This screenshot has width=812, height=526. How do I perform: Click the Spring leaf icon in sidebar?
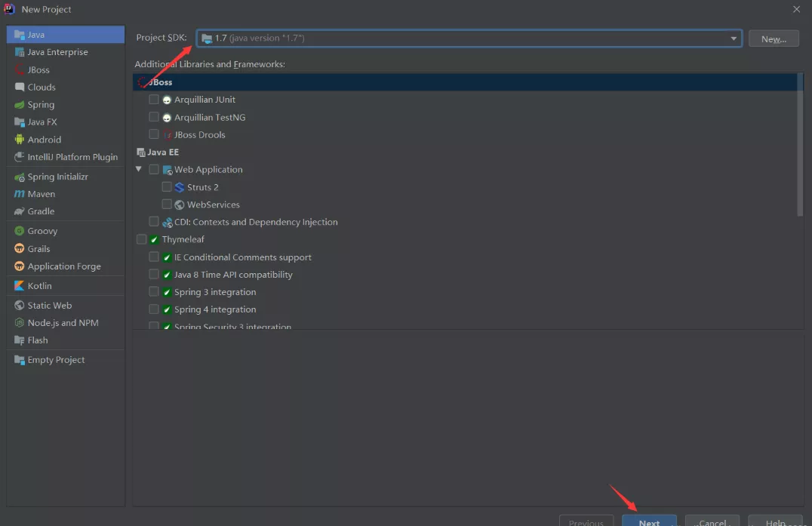(x=20, y=105)
